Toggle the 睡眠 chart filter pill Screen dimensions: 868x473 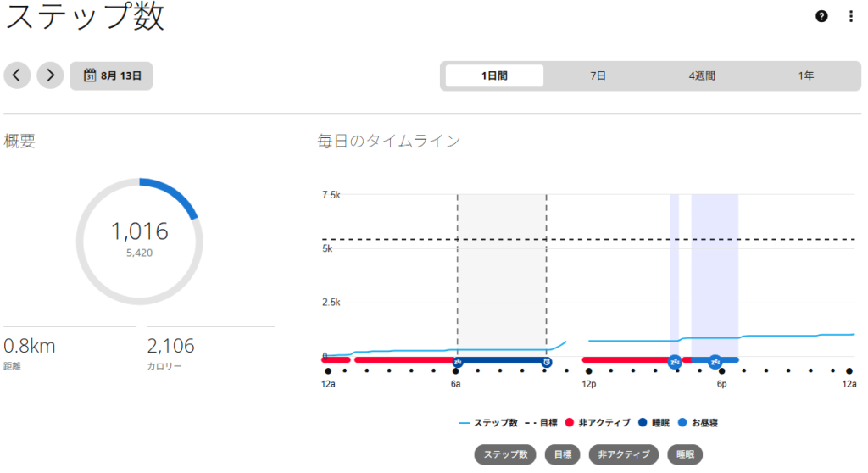pyautogui.click(x=685, y=454)
